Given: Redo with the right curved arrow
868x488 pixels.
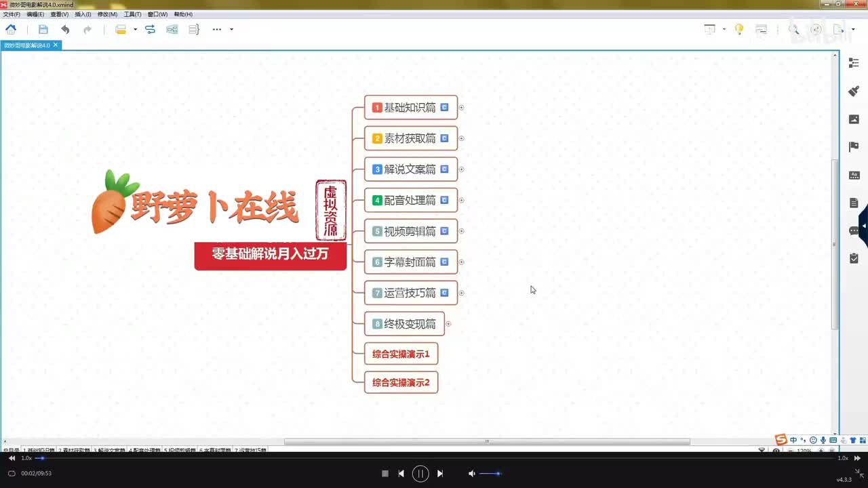Looking at the screenshot, I should coord(87,29).
